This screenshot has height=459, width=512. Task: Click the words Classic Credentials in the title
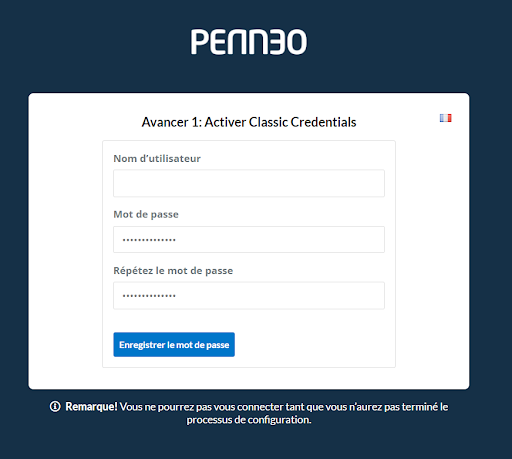(x=303, y=122)
